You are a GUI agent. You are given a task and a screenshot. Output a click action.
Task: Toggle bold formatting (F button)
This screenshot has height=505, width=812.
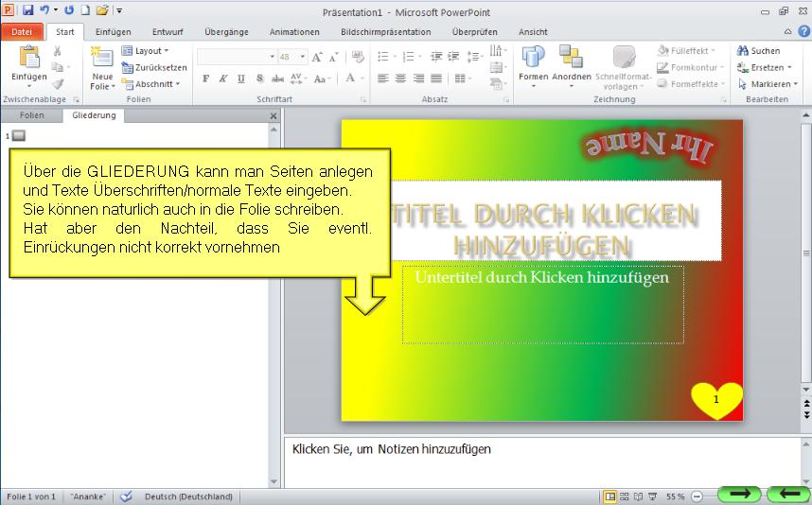(206, 78)
